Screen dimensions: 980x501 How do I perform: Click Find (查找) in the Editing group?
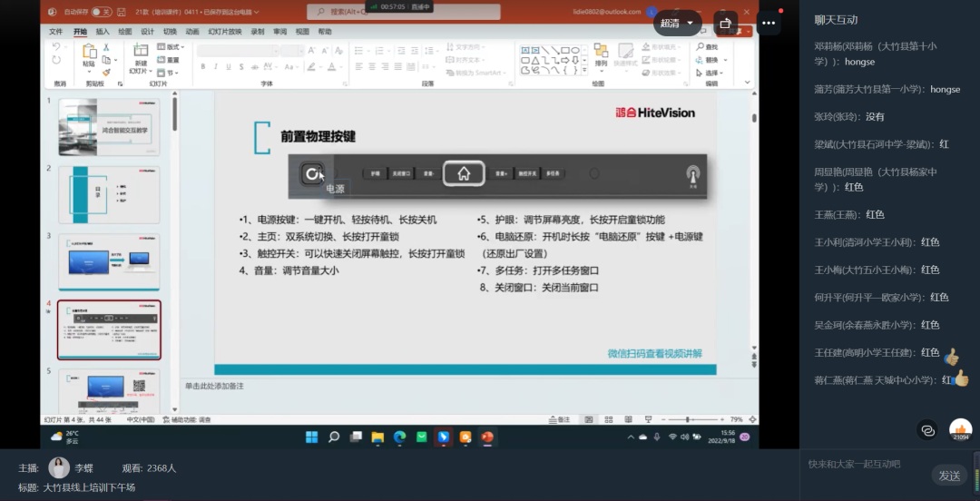pyautogui.click(x=708, y=47)
